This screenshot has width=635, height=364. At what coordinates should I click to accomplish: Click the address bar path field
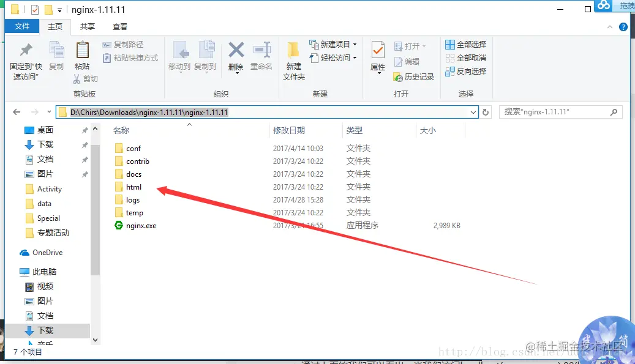267,112
